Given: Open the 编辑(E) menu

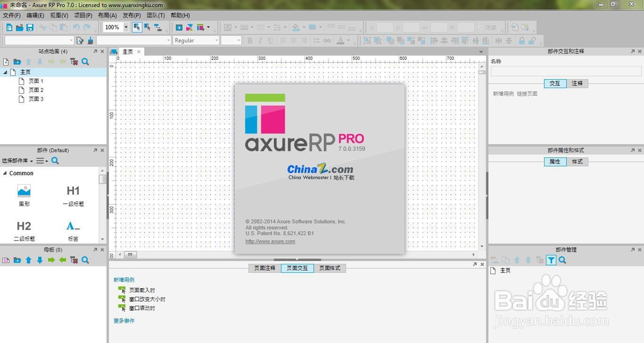Looking at the screenshot, I should 35,15.
